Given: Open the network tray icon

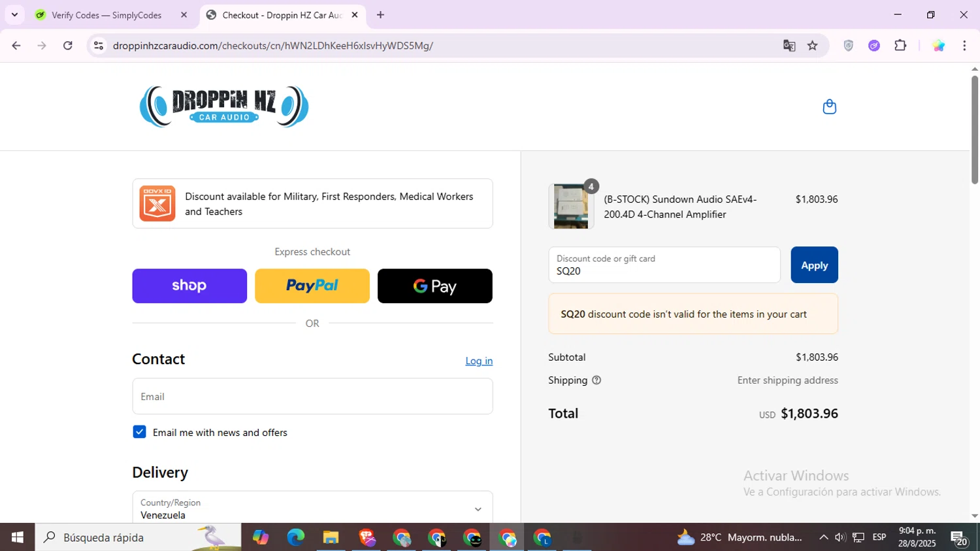Looking at the screenshot, I should point(858,537).
